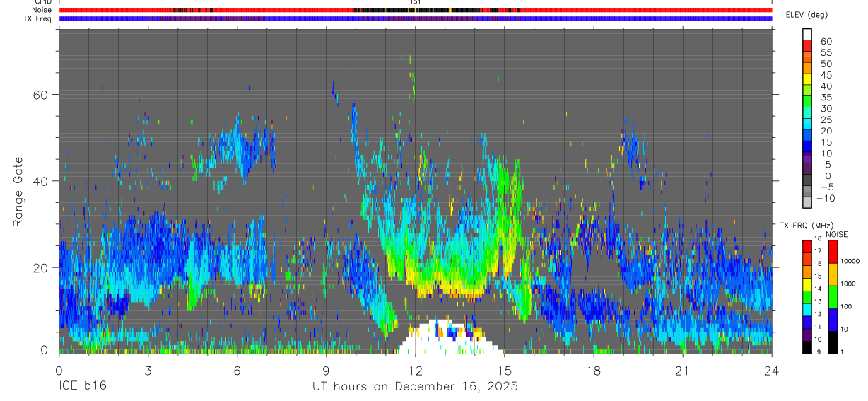Screen dimensions: 868x401
Task: Click the "13" value on the TX FRQ legend
Action: 816,301
